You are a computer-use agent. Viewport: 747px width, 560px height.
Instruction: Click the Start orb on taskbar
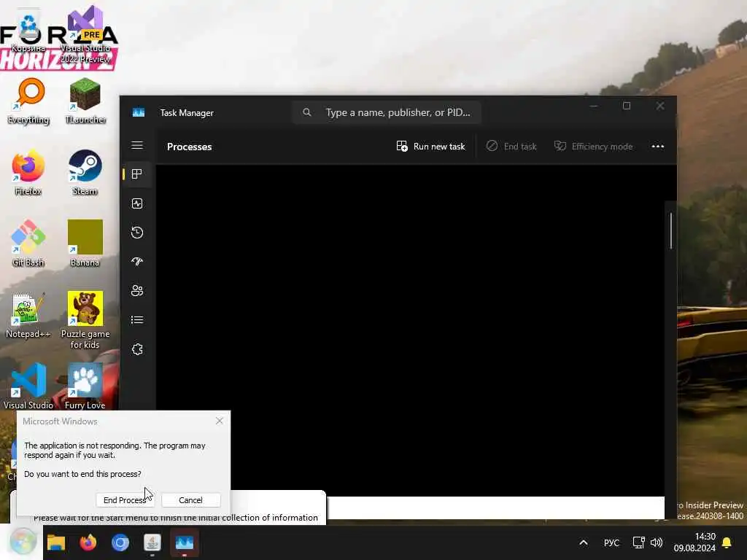23,542
